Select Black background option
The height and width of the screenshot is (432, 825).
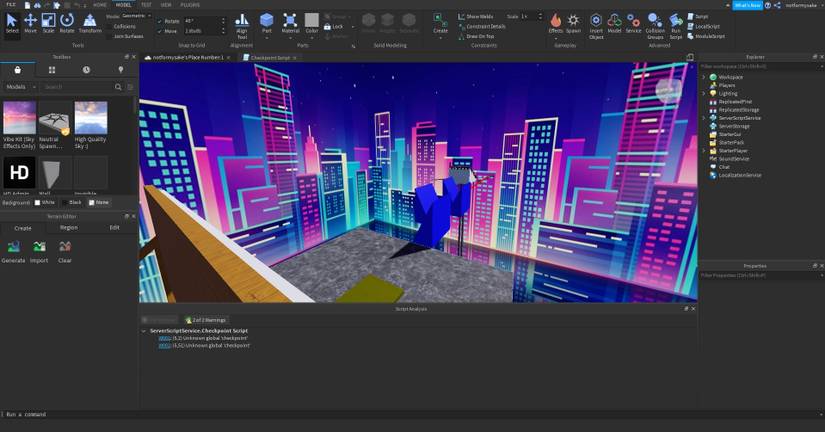(x=72, y=202)
